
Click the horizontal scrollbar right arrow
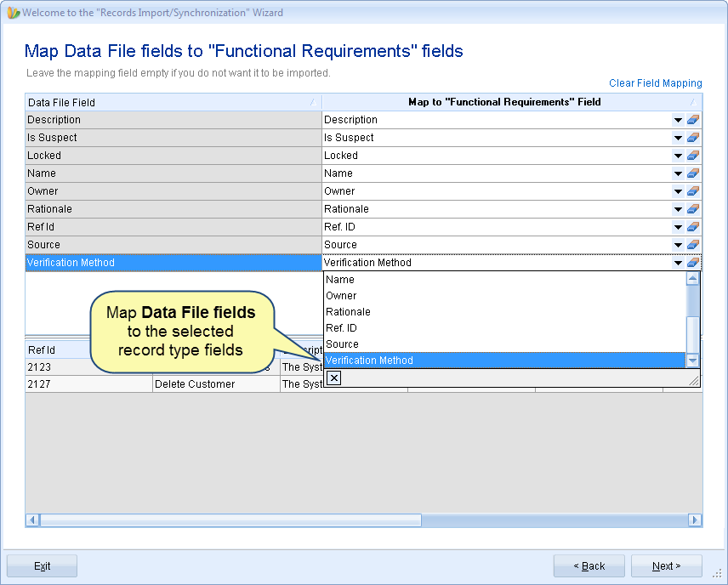[x=695, y=520]
